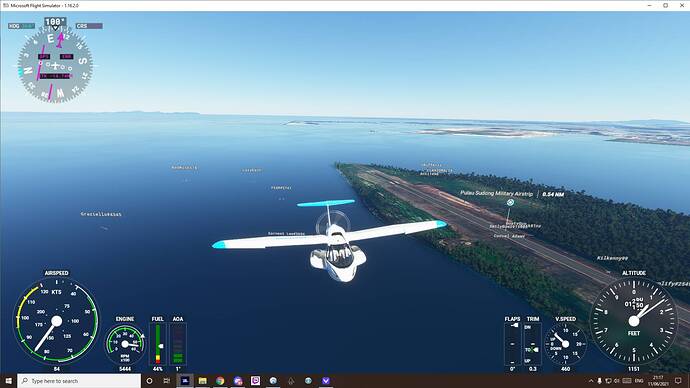Open the Action Center notifications icon
The image size is (690, 388).
678,381
